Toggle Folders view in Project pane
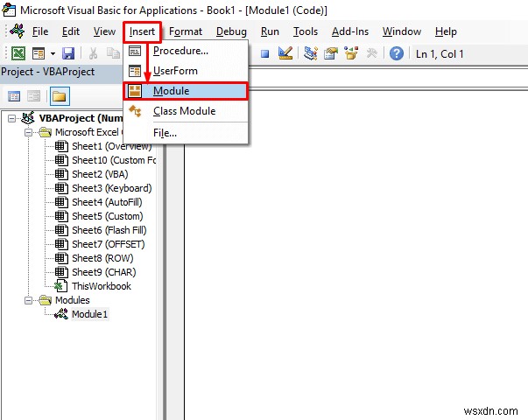The height and width of the screenshot is (420, 528). tap(60, 96)
